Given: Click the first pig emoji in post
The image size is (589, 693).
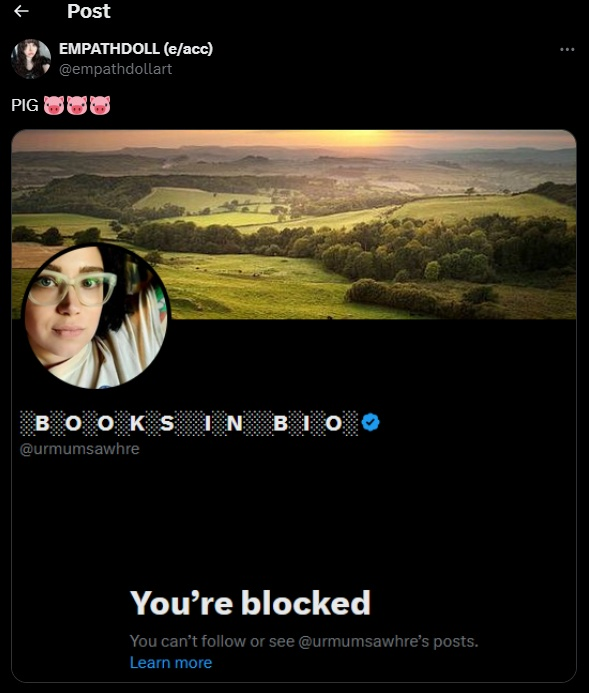Looking at the screenshot, I should 54,105.
